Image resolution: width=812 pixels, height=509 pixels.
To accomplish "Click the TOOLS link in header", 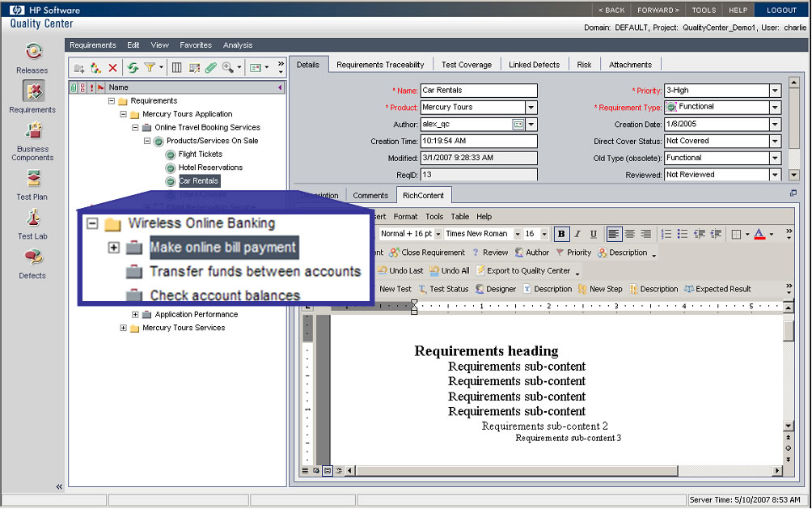I will click(704, 10).
